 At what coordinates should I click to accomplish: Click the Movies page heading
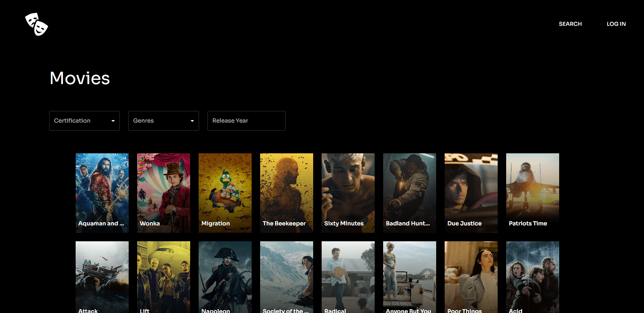(80, 78)
